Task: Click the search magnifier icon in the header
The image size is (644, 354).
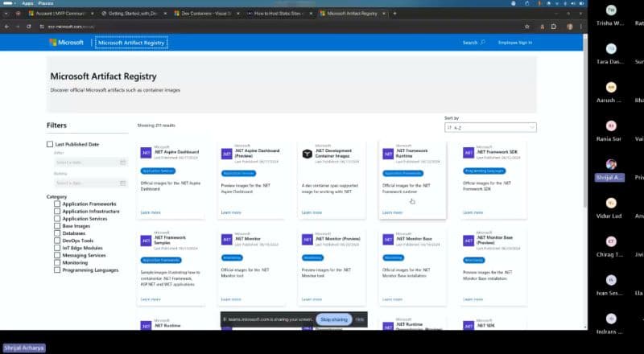Action: tap(482, 42)
